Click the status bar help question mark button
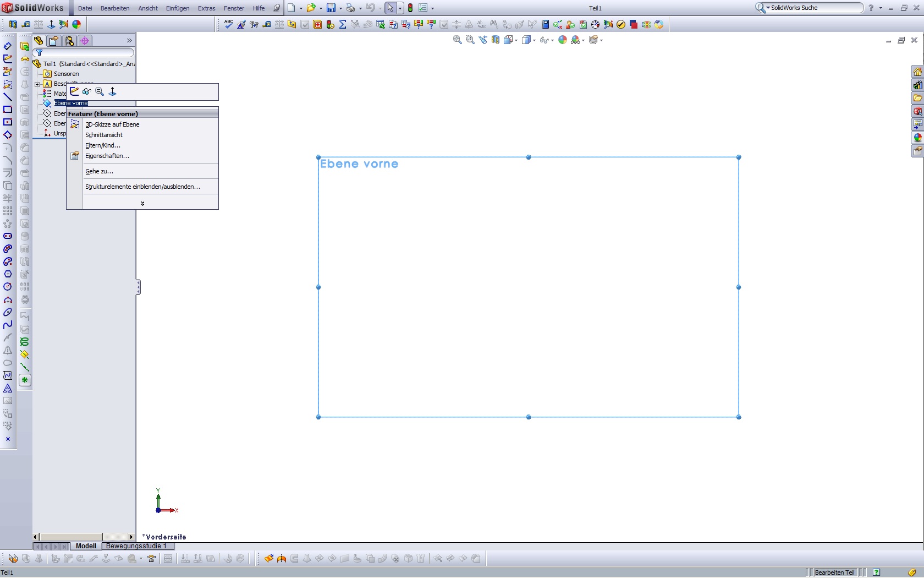 click(877, 572)
